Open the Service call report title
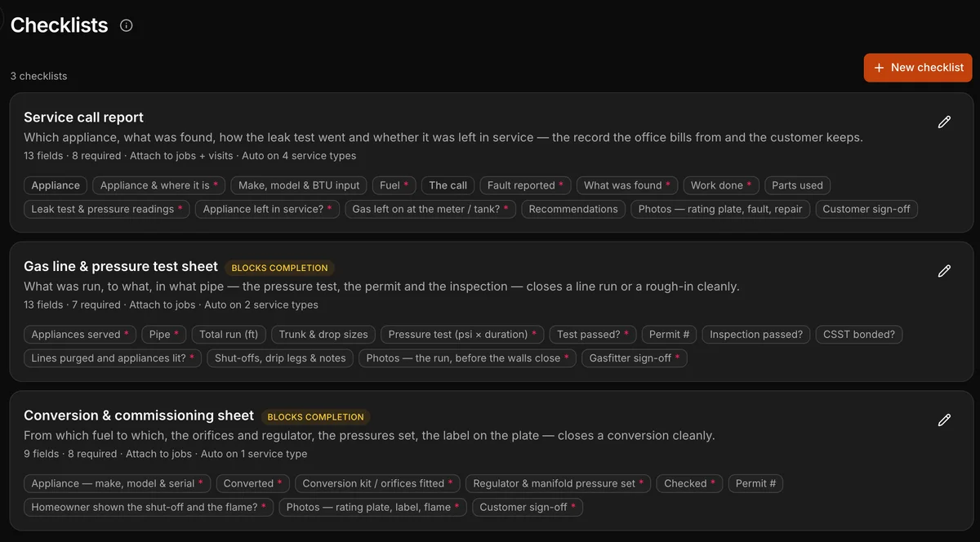Image resolution: width=980 pixels, height=542 pixels. 84,118
